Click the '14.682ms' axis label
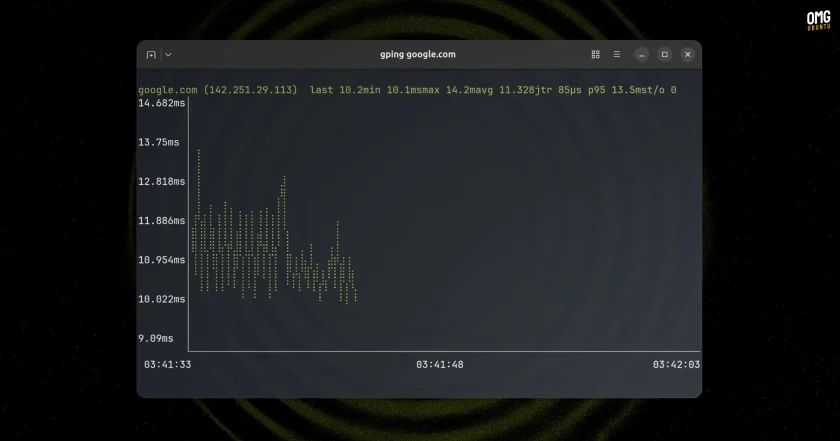 (x=162, y=103)
